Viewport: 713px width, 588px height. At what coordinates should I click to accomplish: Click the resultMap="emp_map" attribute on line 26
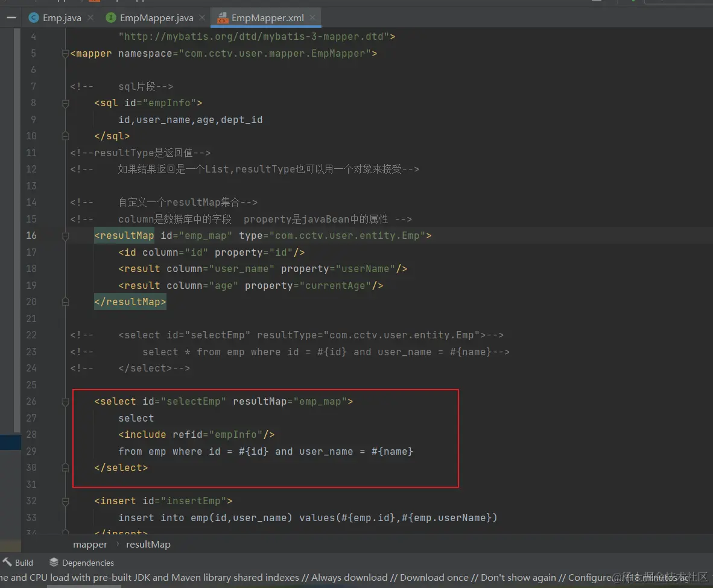(x=290, y=402)
